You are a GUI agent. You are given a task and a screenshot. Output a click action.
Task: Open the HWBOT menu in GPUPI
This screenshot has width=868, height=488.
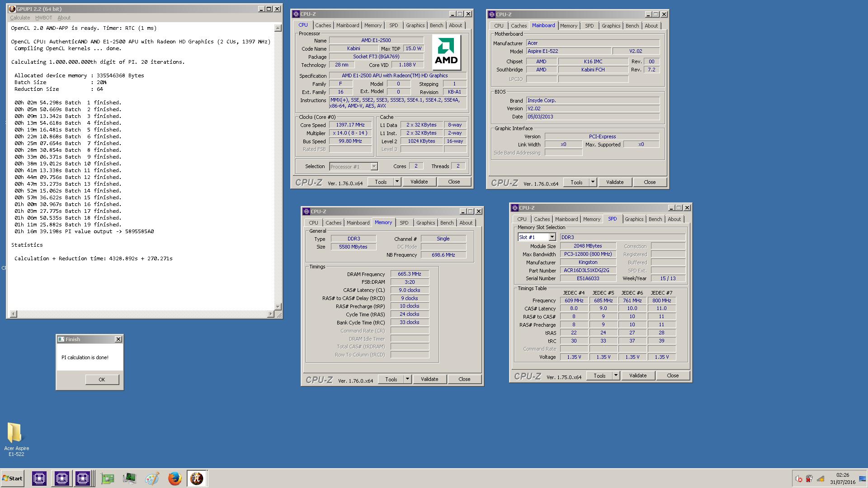43,18
